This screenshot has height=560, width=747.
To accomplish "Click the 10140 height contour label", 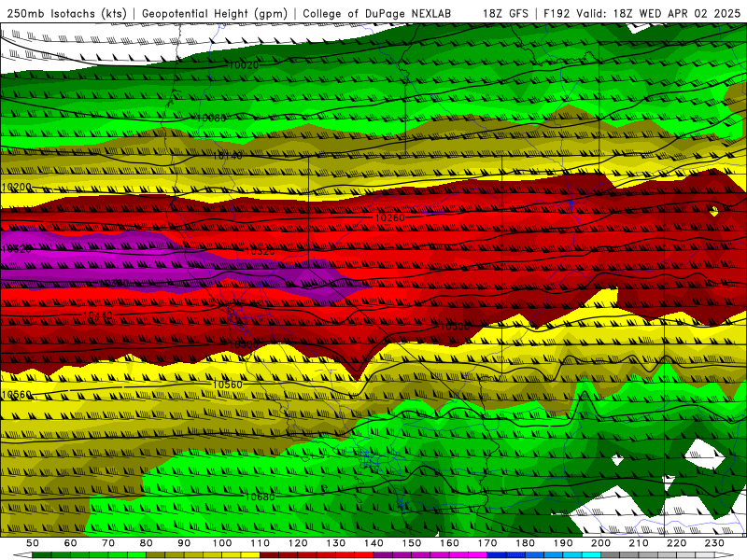I will coord(227,156).
